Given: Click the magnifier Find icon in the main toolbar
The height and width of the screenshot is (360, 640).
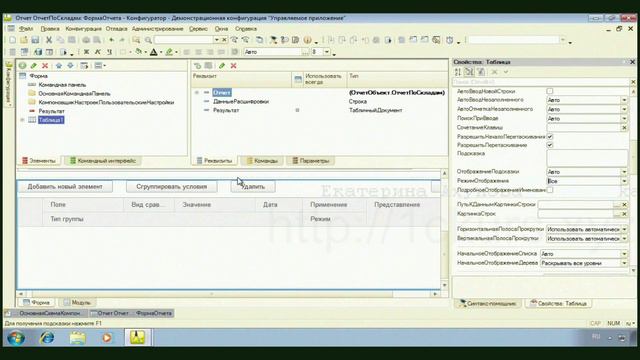Looking at the screenshot, I should [x=148, y=40].
